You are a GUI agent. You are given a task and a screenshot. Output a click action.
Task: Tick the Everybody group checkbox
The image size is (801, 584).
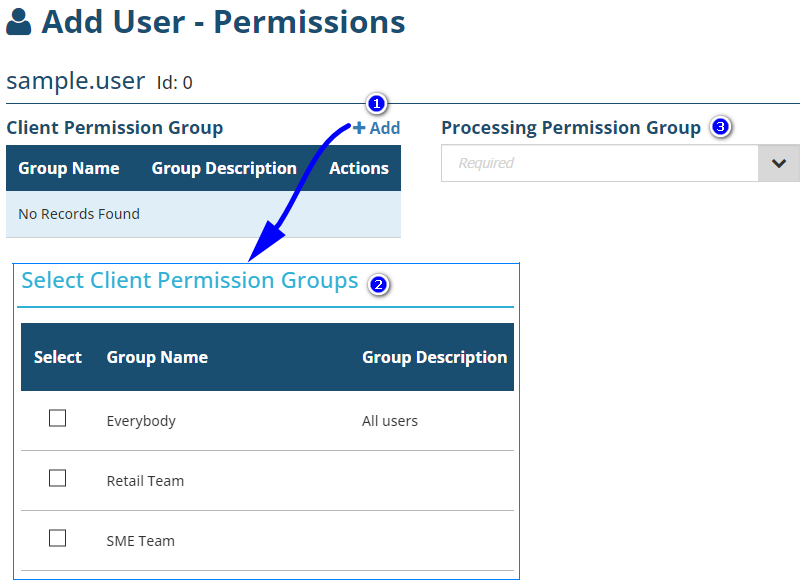coord(58,419)
